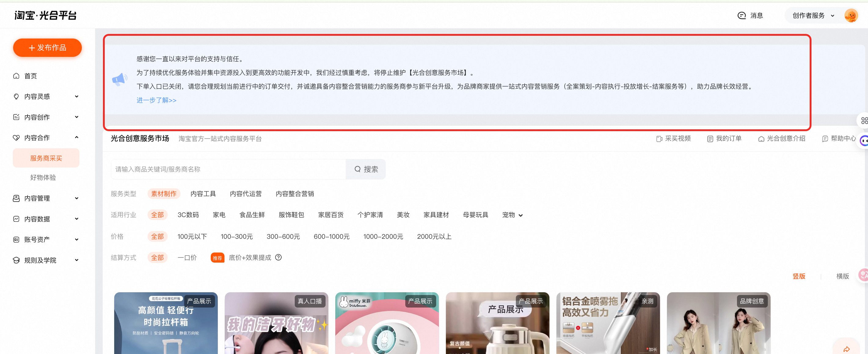Filter price by 100元以下

click(192, 237)
